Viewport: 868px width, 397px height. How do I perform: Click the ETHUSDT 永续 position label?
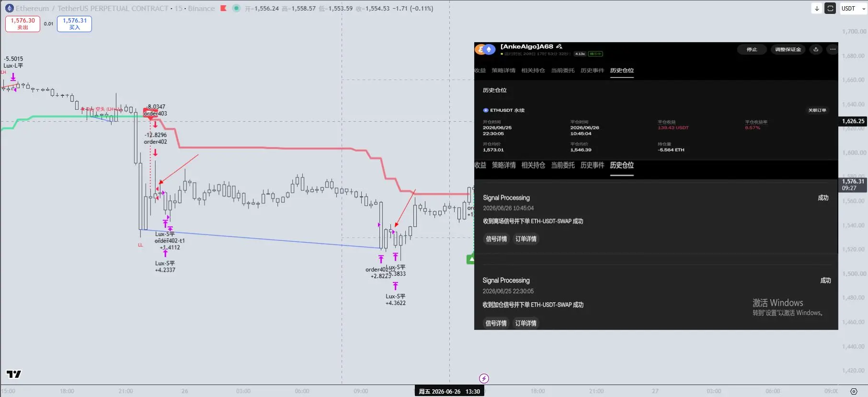point(504,110)
